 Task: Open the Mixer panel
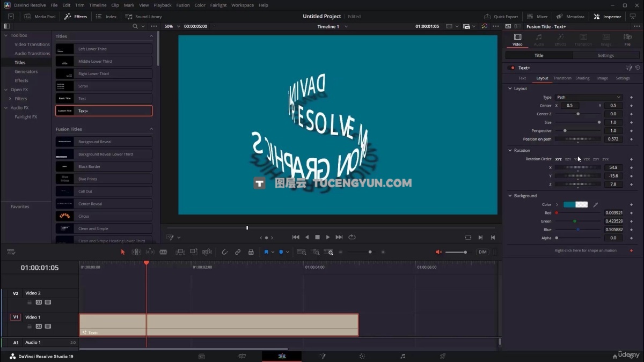pyautogui.click(x=537, y=17)
